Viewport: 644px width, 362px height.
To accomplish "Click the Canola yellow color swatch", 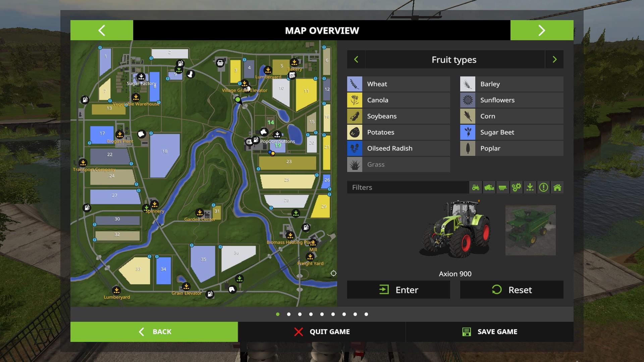I will click(355, 100).
